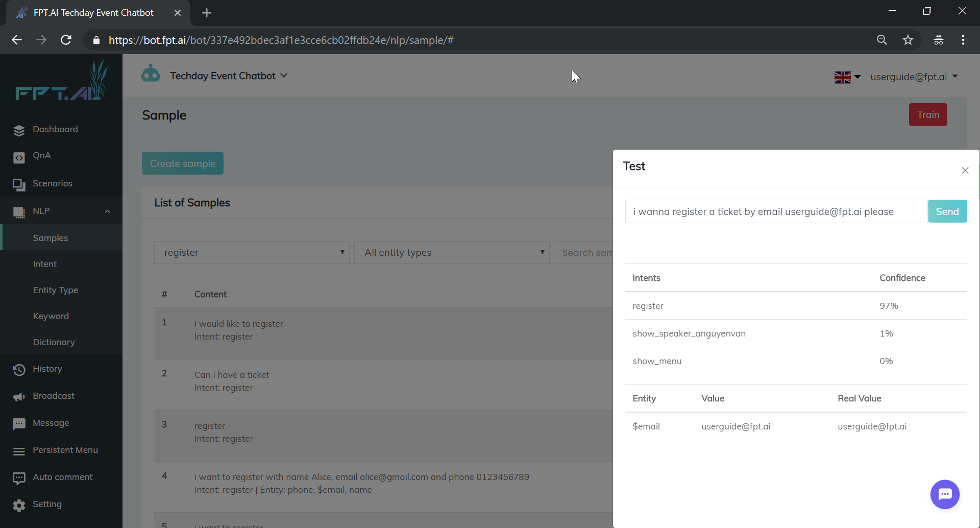This screenshot has width=980, height=528.
Task: Click the register intent result row
Action: [796, 306]
